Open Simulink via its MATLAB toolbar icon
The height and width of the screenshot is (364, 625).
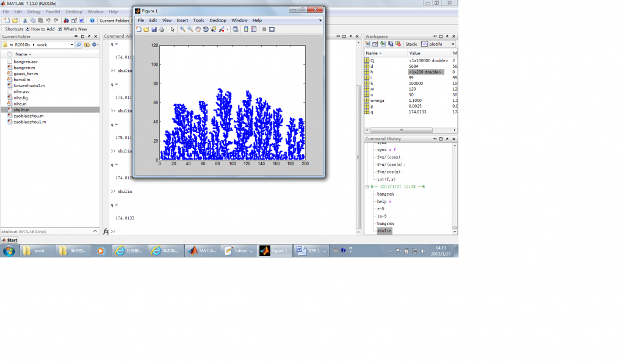click(66, 20)
